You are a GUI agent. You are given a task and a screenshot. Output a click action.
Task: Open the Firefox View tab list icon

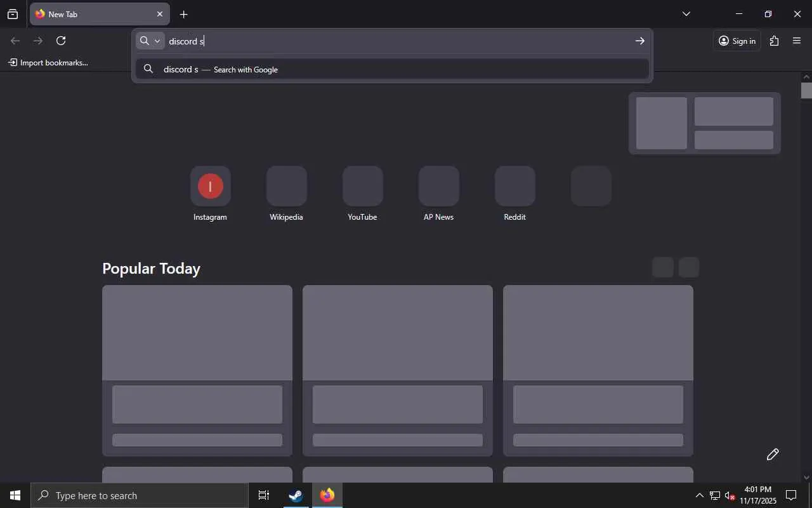(13, 14)
